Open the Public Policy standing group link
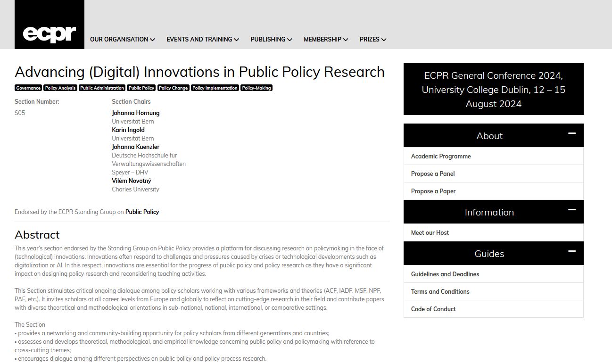 [x=142, y=212]
